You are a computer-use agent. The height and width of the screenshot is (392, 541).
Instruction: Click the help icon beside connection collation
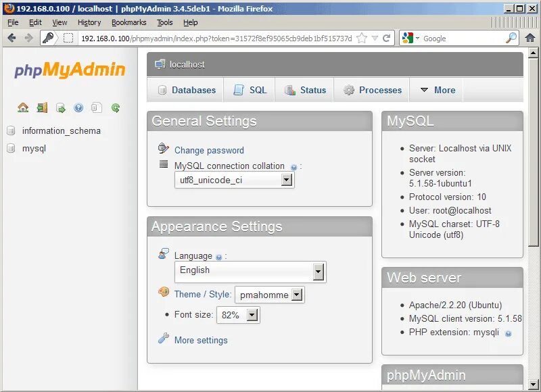(294, 168)
